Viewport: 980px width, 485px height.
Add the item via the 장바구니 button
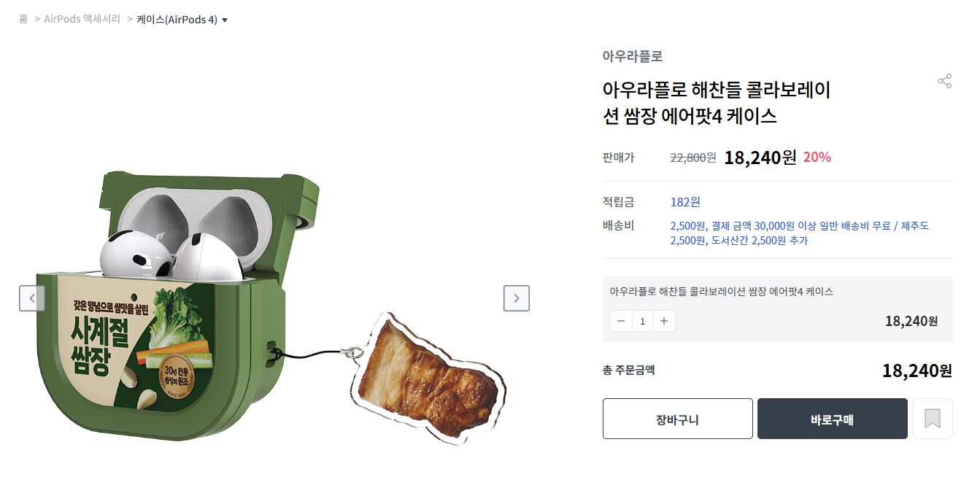(677, 419)
